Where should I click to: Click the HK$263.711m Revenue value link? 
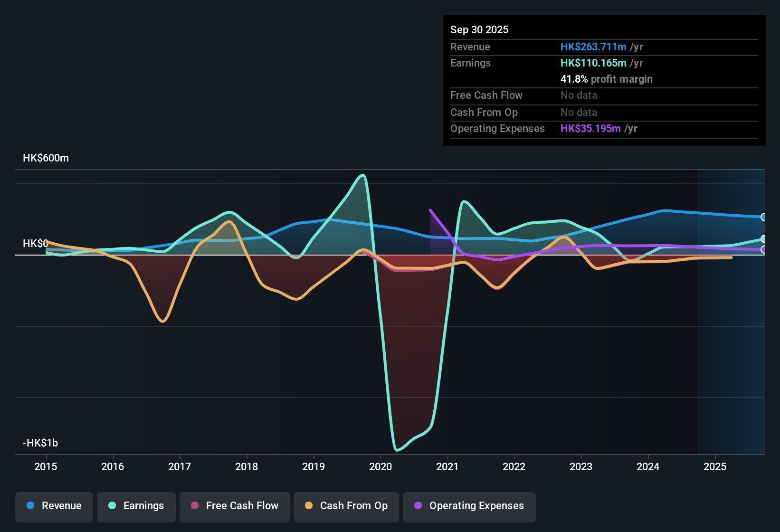point(593,47)
